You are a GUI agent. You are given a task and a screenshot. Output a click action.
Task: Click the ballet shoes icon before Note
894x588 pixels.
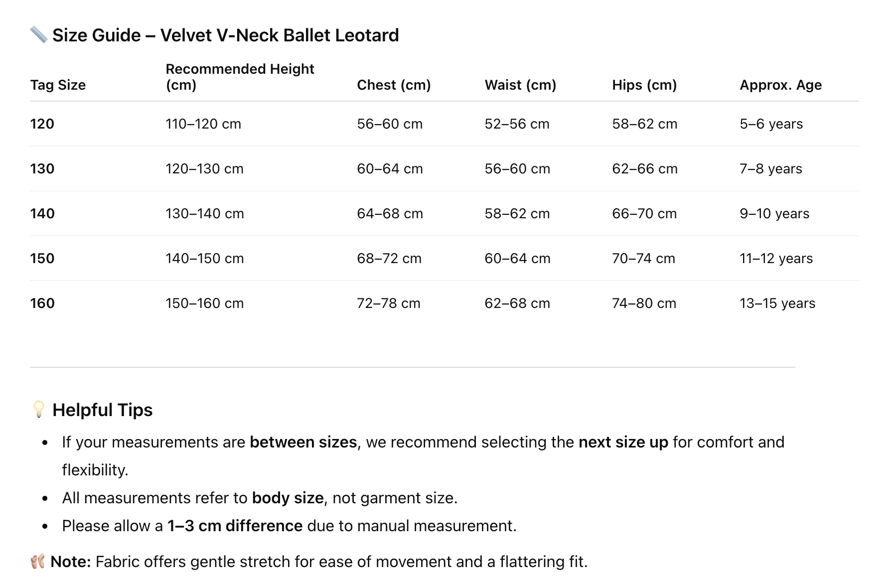coord(37,562)
